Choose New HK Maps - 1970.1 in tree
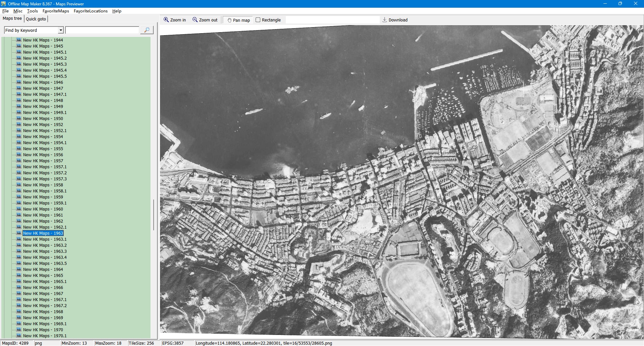The width and height of the screenshot is (644, 346). point(45,336)
